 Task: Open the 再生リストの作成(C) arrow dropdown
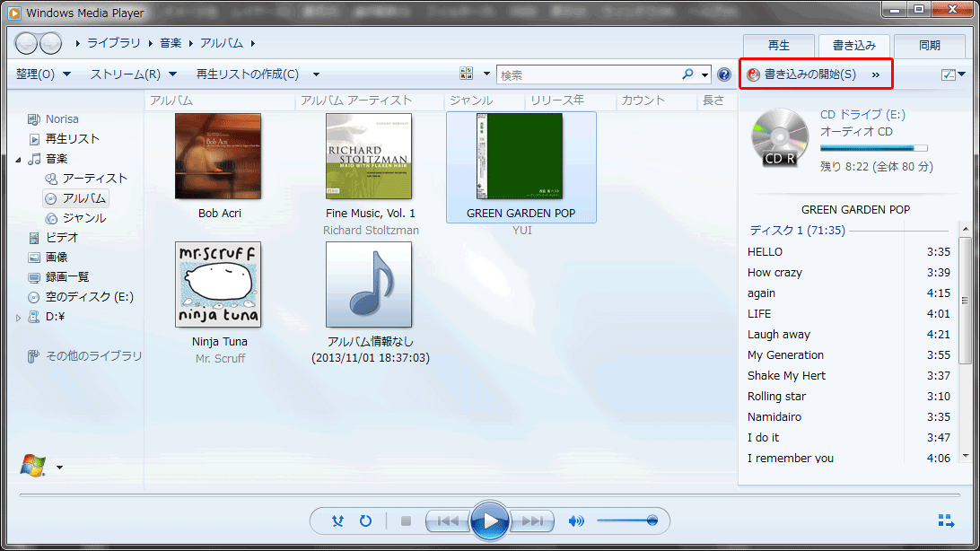click(316, 74)
